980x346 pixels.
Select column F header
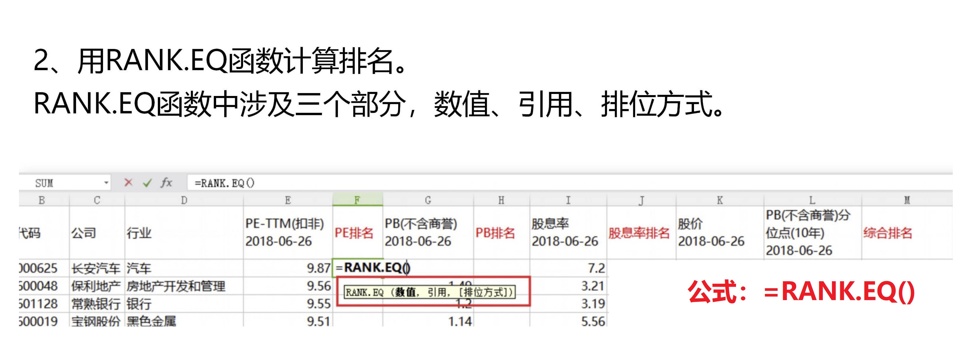[357, 200]
